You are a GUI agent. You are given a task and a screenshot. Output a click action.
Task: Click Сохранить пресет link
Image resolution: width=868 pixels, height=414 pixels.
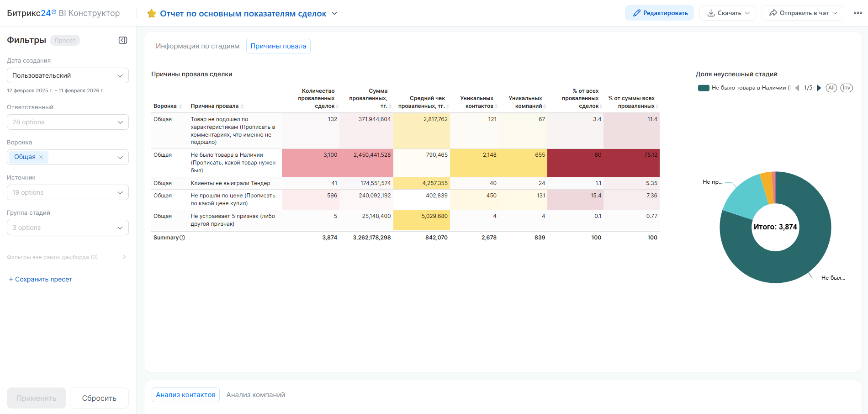pyautogui.click(x=41, y=279)
